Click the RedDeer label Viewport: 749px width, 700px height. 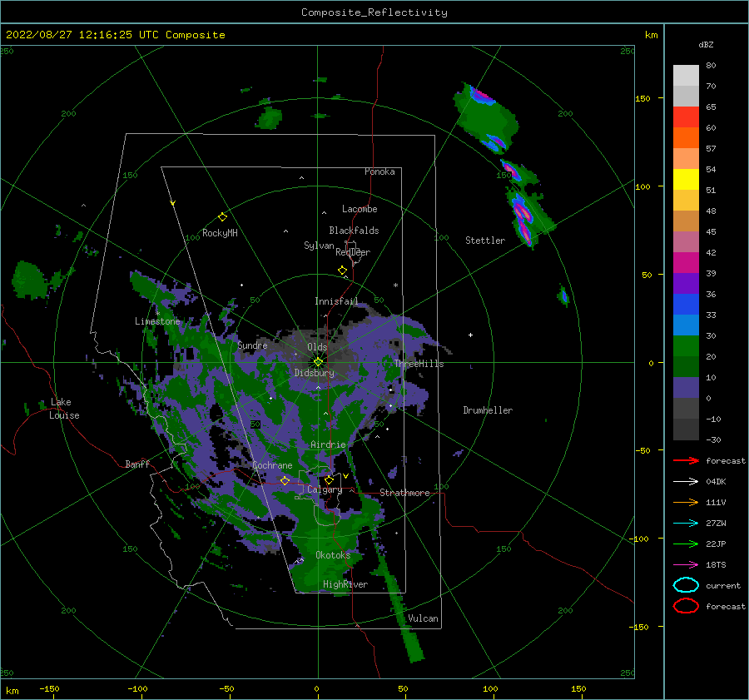353,252
